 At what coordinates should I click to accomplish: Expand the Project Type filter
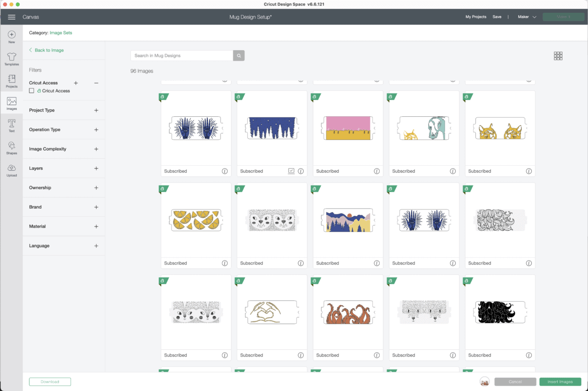(96, 110)
